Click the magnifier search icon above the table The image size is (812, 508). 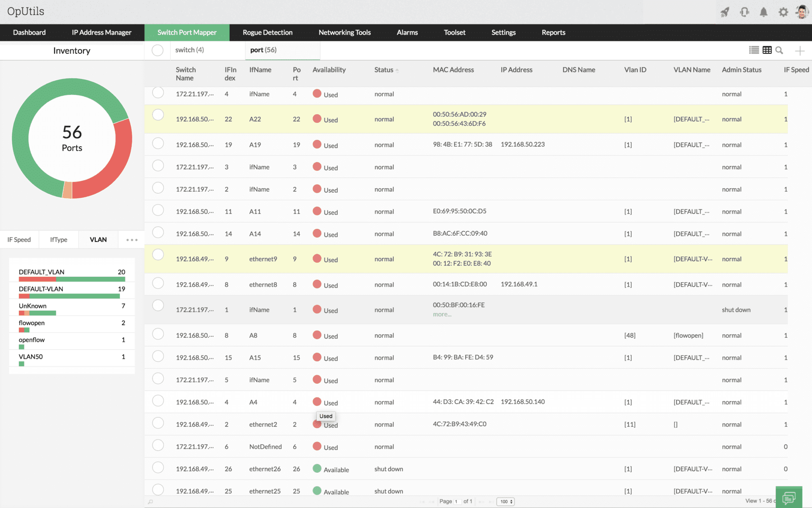point(779,50)
